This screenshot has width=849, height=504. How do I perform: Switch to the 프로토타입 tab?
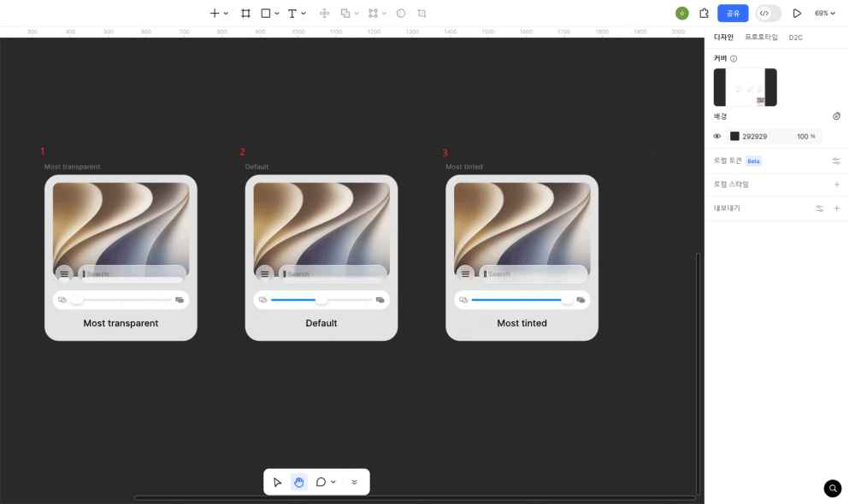point(761,38)
